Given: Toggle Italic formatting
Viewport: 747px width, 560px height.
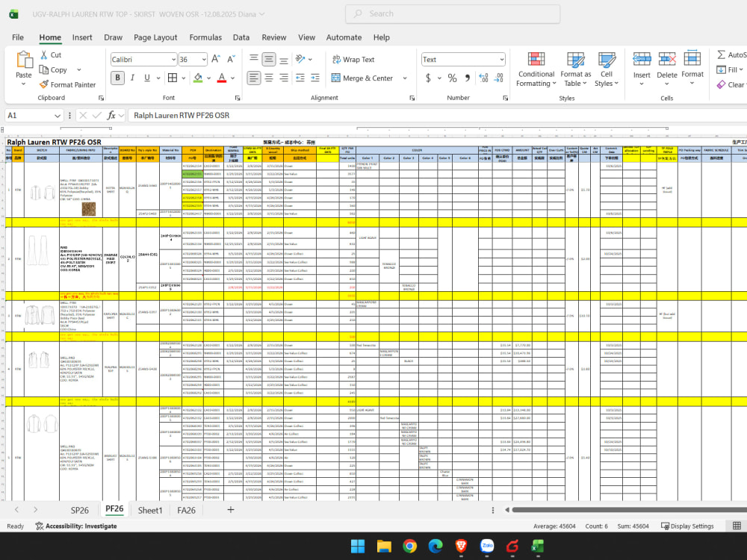Looking at the screenshot, I should pyautogui.click(x=132, y=78).
